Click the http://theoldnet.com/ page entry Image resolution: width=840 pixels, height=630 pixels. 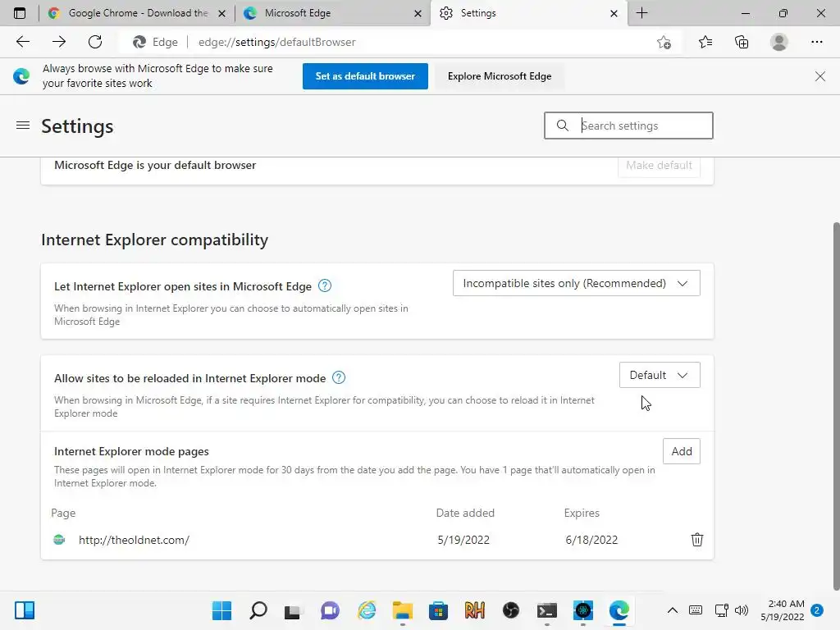click(134, 540)
